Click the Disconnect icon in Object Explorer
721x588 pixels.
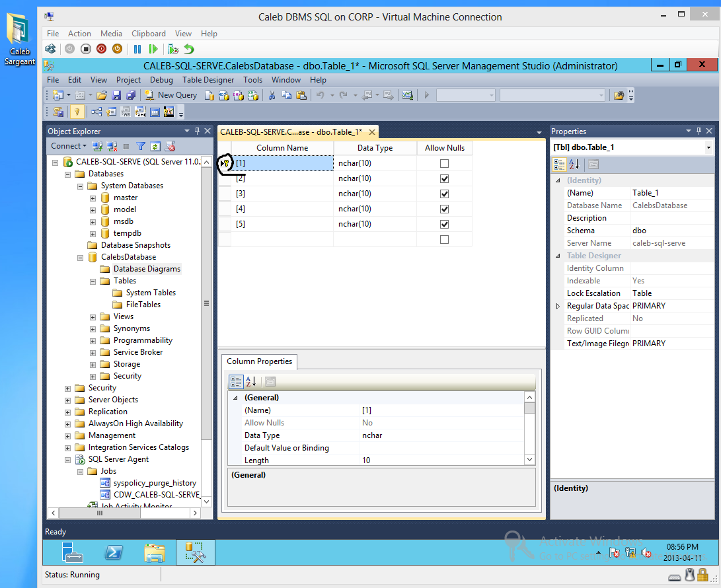click(x=112, y=146)
